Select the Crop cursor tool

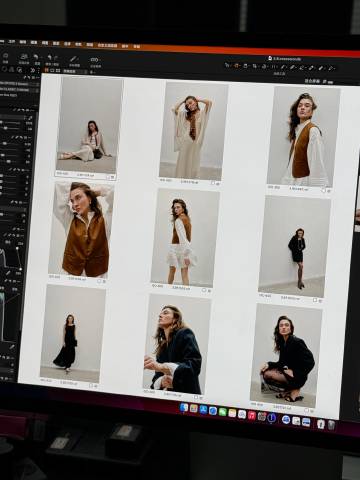pos(254,67)
